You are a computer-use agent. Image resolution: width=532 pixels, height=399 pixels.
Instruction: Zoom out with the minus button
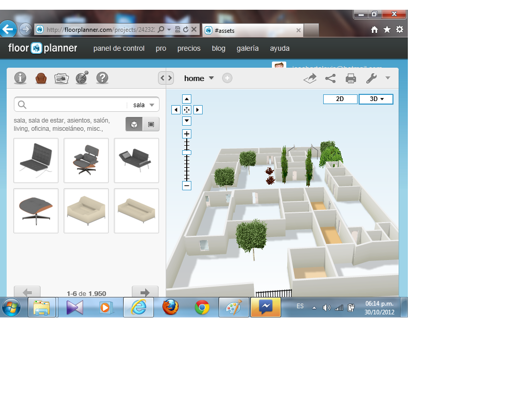click(187, 186)
